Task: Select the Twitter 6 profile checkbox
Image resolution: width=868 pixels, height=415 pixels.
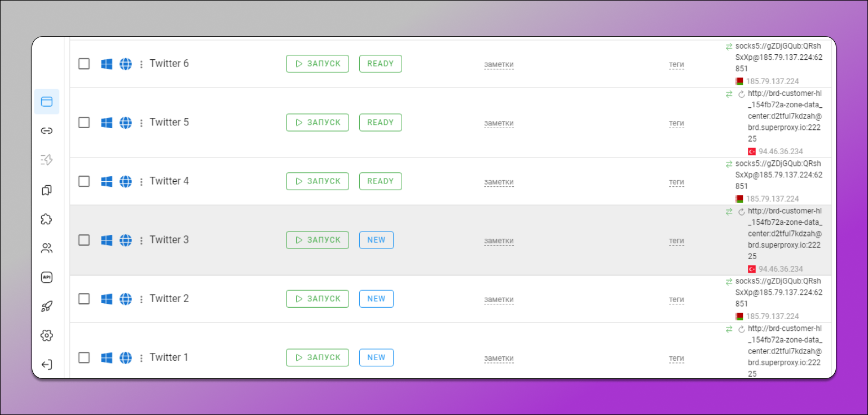Action: pyautogui.click(x=84, y=64)
